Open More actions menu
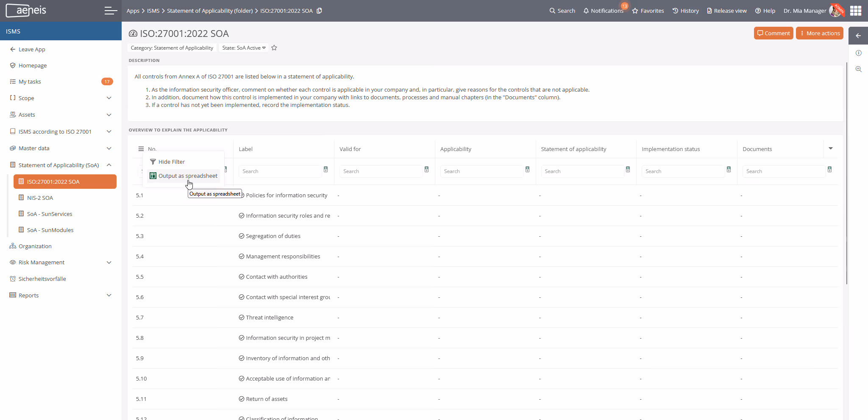868x420 pixels. point(820,33)
